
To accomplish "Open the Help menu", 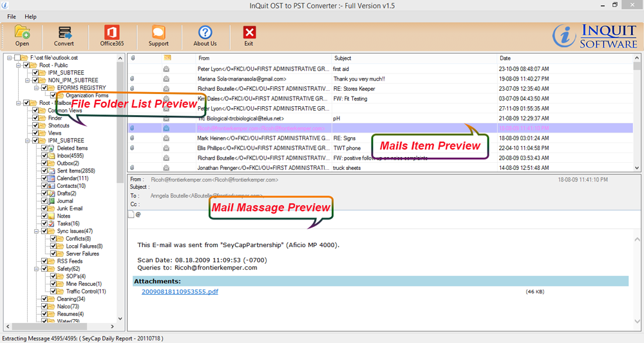I will tap(30, 17).
